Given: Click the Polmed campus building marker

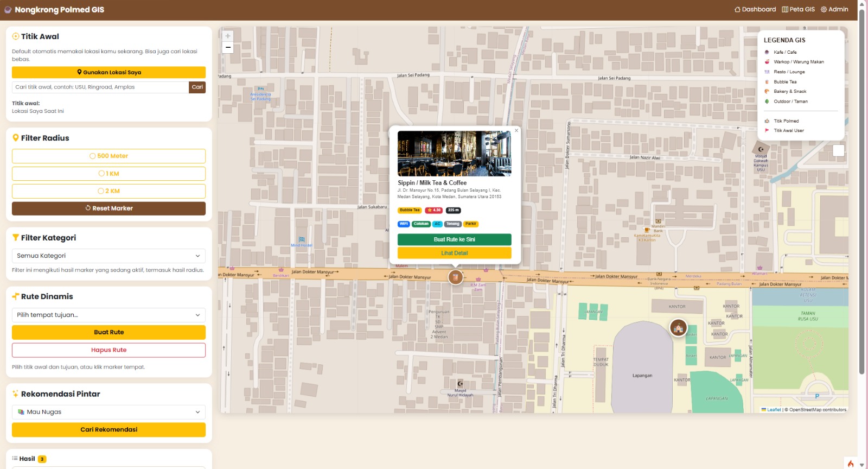Looking at the screenshot, I should pyautogui.click(x=678, y=327).
